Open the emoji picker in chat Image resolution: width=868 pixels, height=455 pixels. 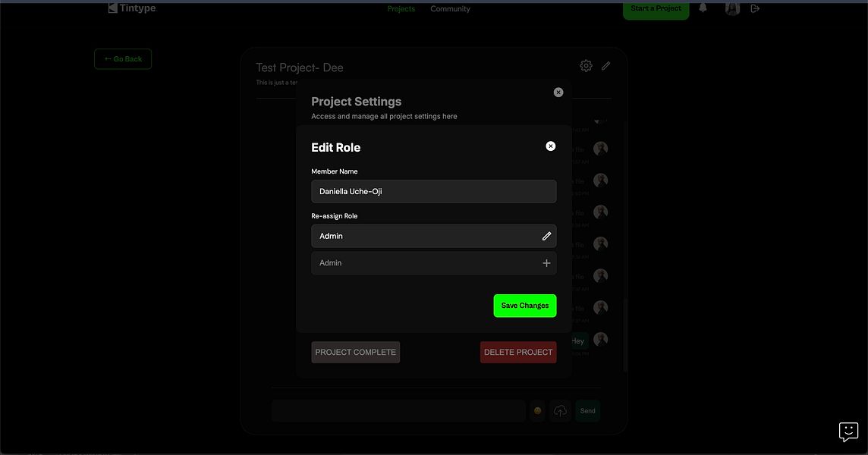tap(537, 411)
